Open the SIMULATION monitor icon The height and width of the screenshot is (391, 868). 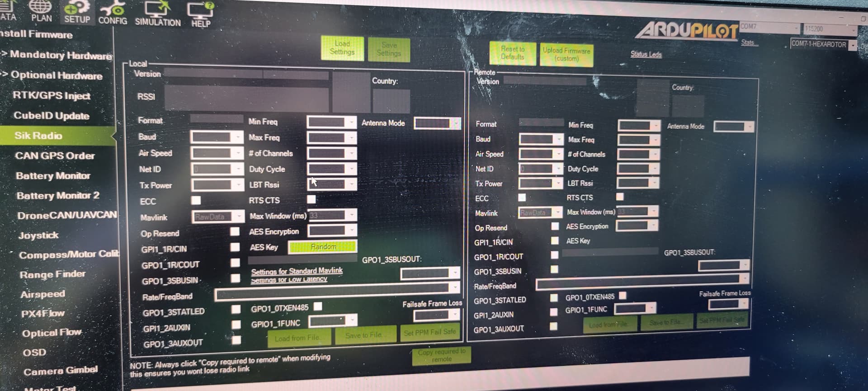coord(157,14)
